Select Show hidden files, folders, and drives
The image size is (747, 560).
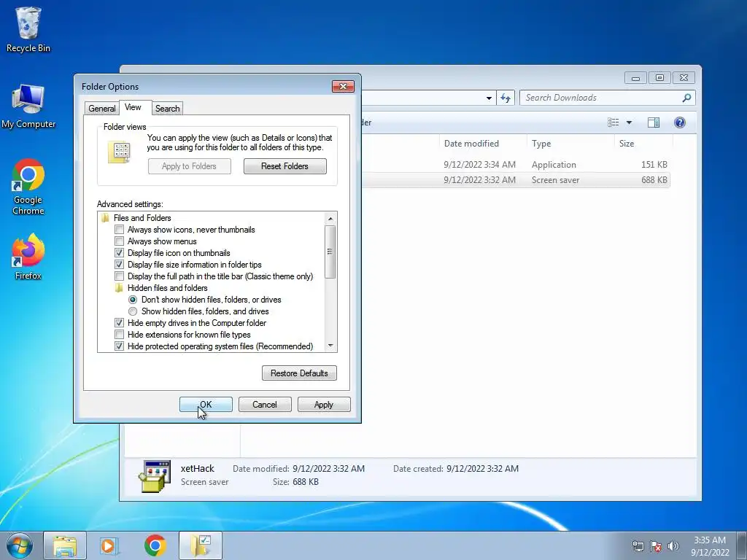point(133,311)
